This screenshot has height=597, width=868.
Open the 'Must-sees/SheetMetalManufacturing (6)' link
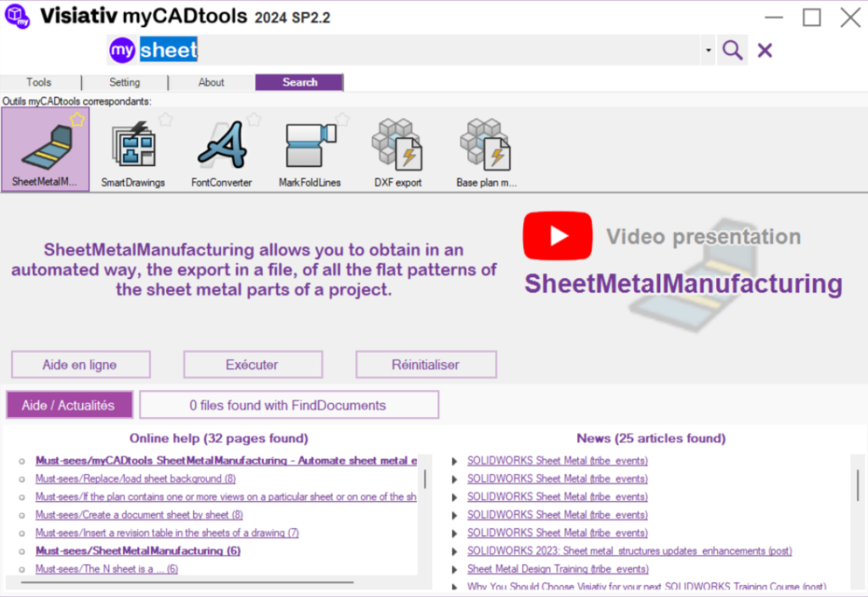[x=138, y=551]
